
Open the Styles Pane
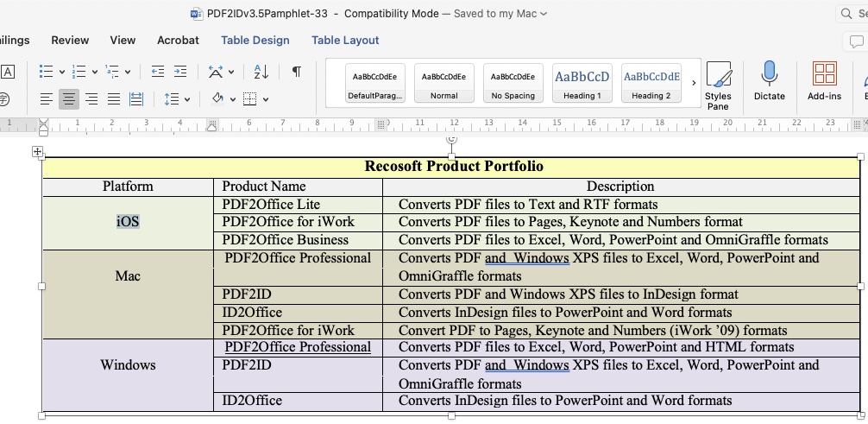pos(718,85)
